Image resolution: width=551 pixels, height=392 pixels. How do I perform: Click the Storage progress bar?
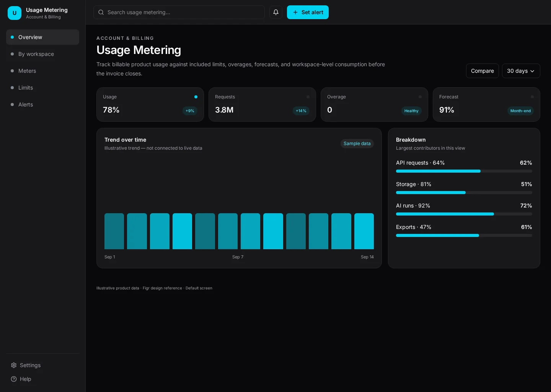[x=464, y=193]
